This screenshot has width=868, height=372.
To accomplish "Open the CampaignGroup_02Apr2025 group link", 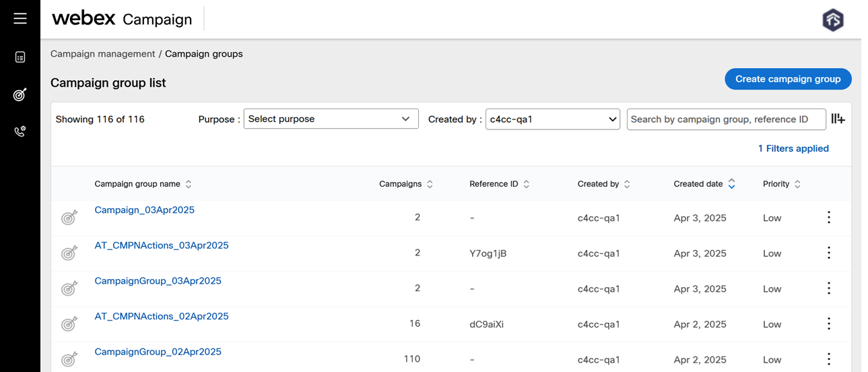I will click(x=158, y=352).
